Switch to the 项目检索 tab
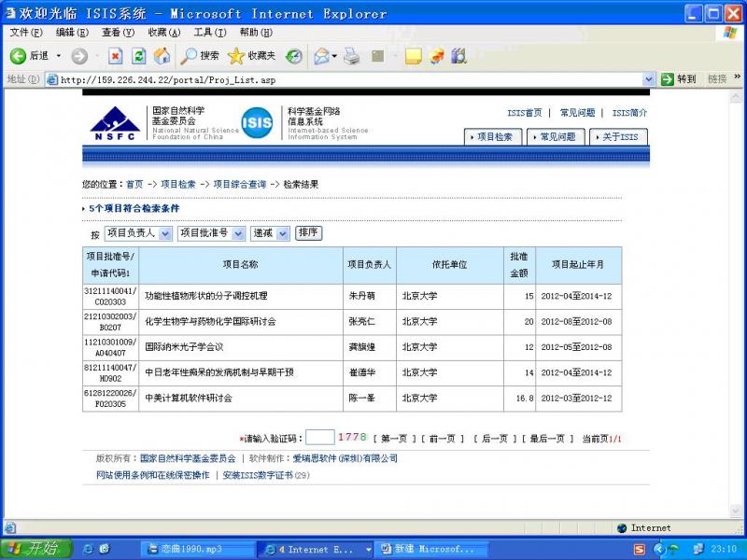The width and height of the screenshot is (747, 560). pos(493,137)
